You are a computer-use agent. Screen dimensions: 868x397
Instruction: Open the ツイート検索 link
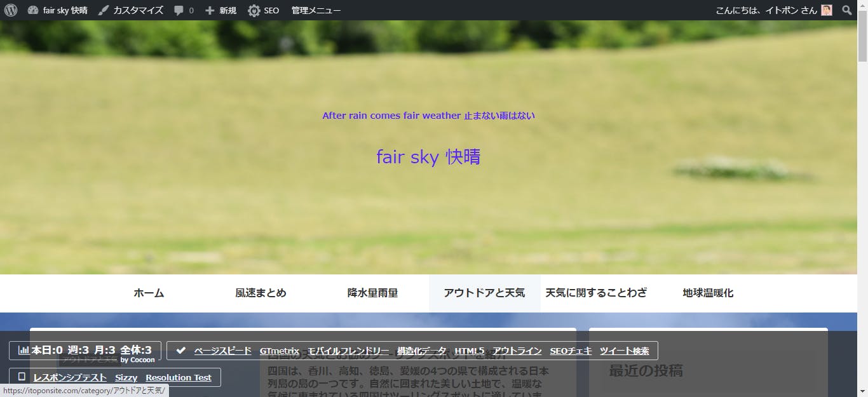(x=625, y=351)
